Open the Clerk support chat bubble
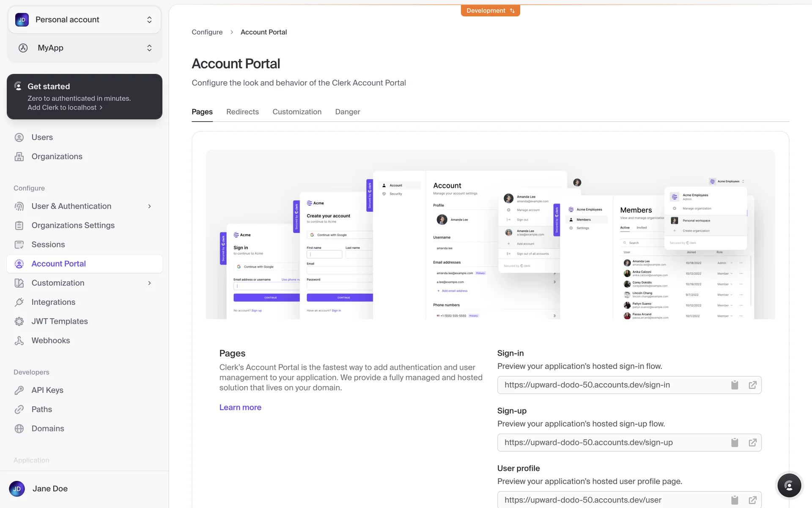812x508 pixels. pyautogui.click(x=789, y=486)
